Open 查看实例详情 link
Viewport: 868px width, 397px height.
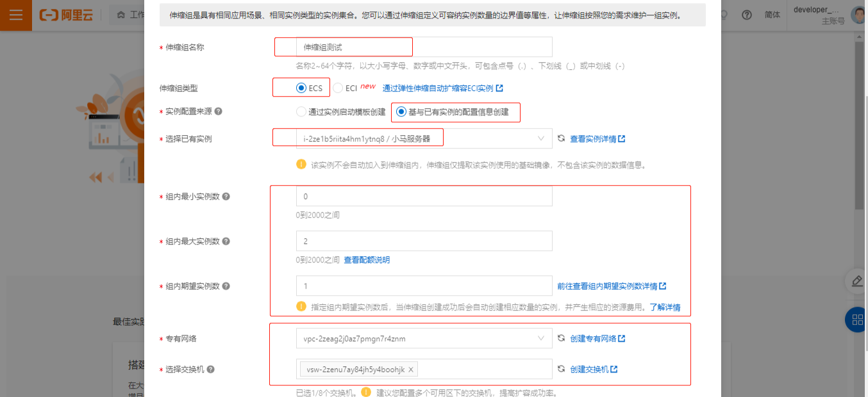point(597,138)
